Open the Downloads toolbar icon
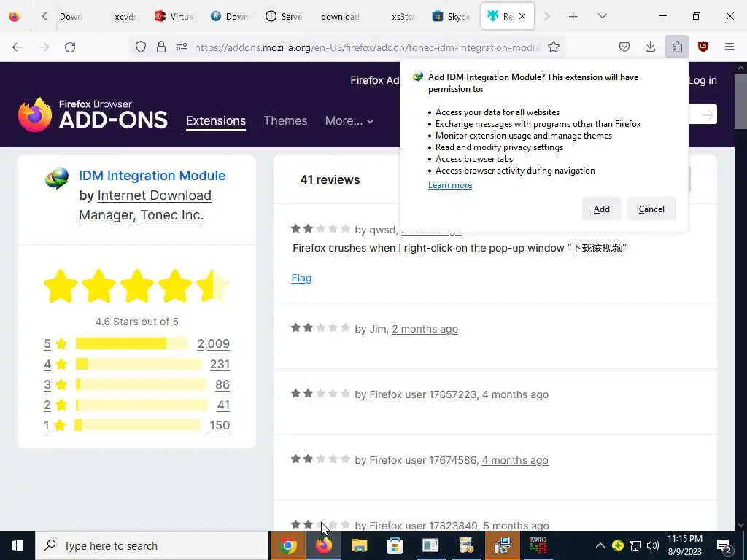The image size is (747, 560). [650, 47]
